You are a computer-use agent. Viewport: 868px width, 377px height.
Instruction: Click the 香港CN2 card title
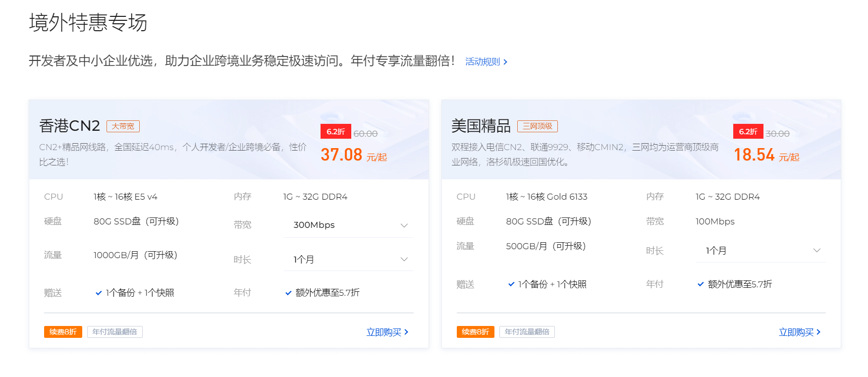click(69, 126)
